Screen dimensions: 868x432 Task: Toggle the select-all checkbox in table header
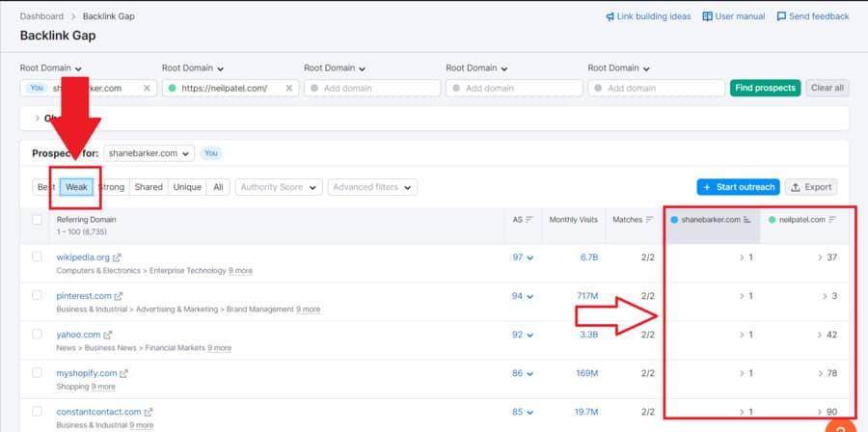click(x=37, y=220)
